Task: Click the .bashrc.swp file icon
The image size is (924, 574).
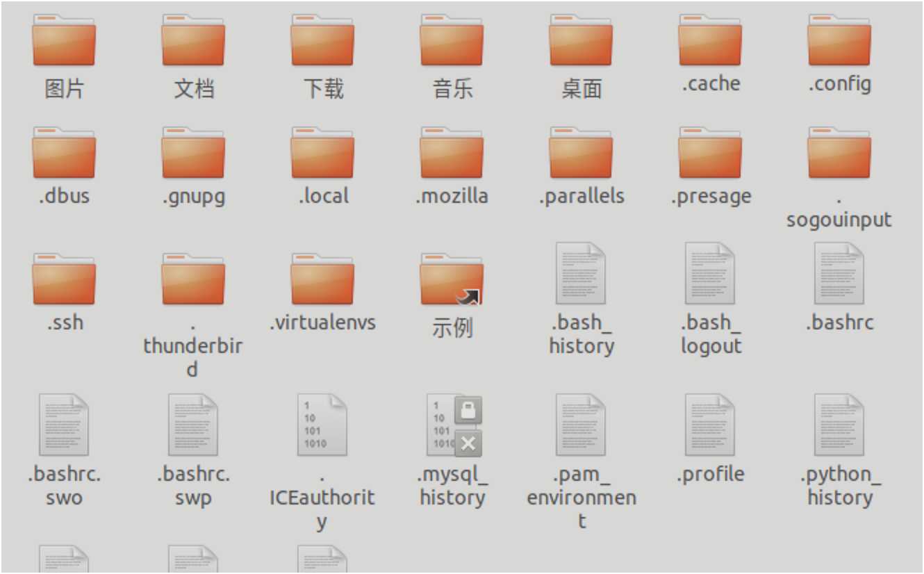Action: pyautogui.click(x=193, y=425)
